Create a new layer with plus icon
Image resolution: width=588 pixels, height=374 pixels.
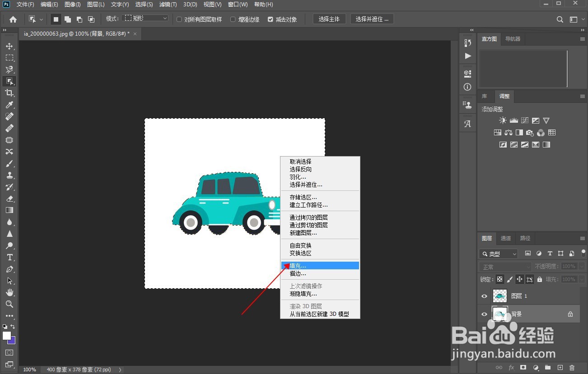560,368
